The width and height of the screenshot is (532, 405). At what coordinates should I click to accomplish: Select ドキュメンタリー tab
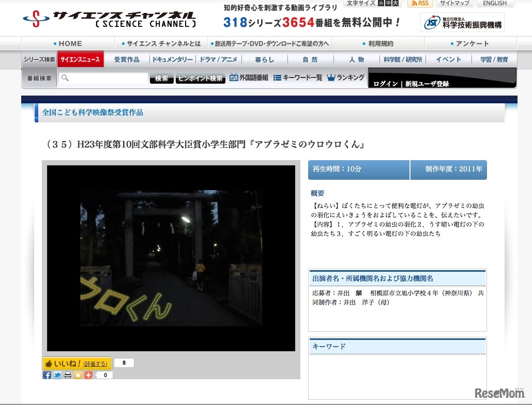pos(172,59)
